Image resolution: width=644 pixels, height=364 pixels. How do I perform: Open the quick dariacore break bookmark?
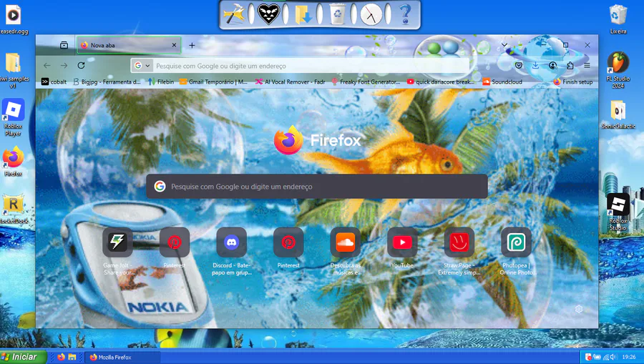coord(441,82)
